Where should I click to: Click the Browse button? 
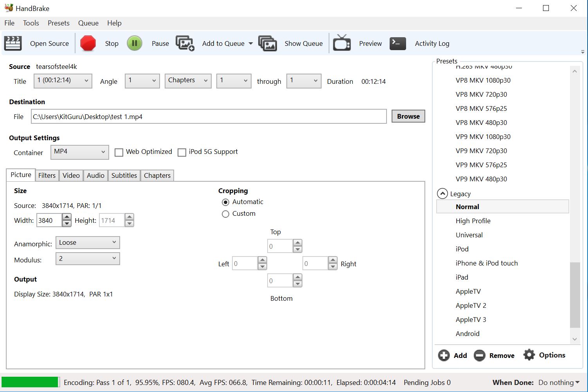pyautogui.click(x=408, y=116)
